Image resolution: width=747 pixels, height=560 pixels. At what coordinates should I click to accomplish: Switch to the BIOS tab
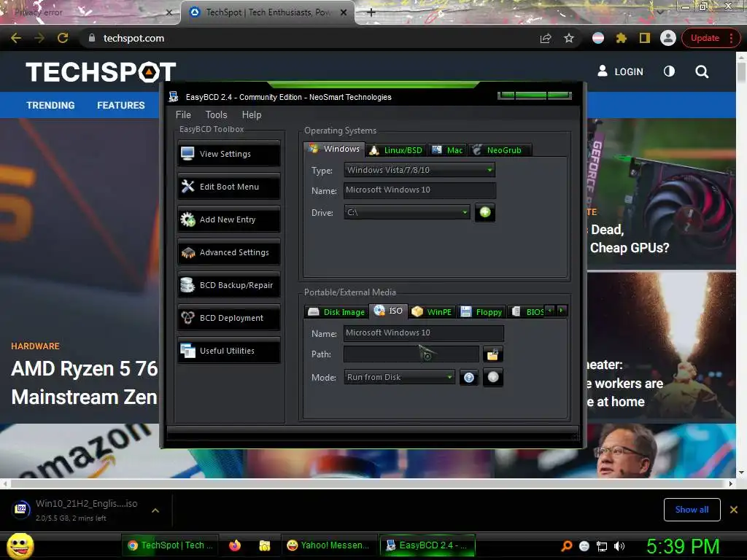[x=527, y=312]
